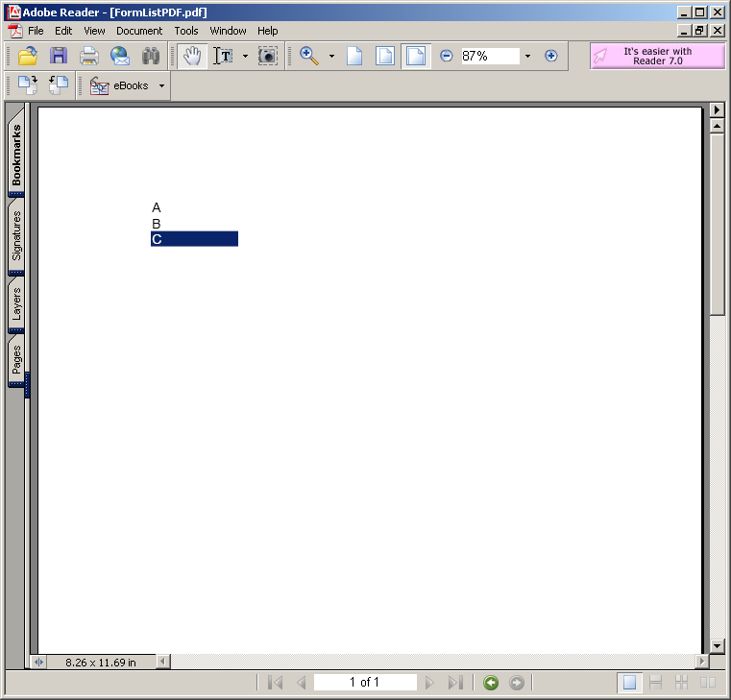Image resolution: width=731 pixels, height=700 pixels.
Task: Go to the previous page
Action: tap(302, 683)
